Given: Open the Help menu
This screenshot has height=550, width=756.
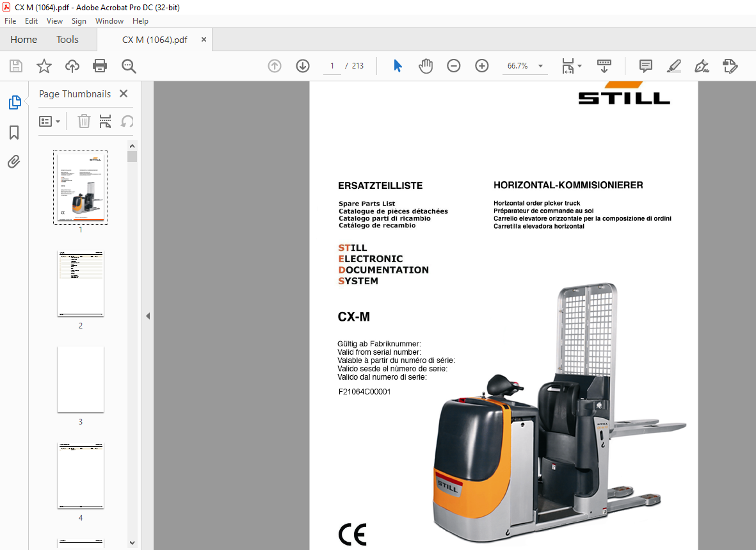Looking at the screenshot, I should (140, 20).
